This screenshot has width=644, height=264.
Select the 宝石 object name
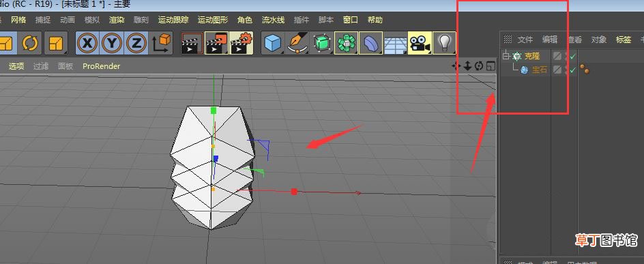click(540, 70)
